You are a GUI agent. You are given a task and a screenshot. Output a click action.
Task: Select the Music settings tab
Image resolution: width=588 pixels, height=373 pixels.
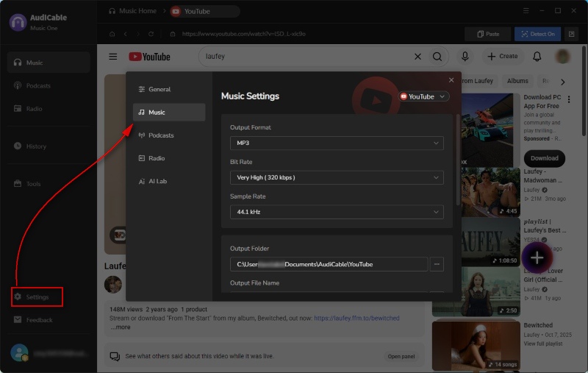(x=169, y=113)
